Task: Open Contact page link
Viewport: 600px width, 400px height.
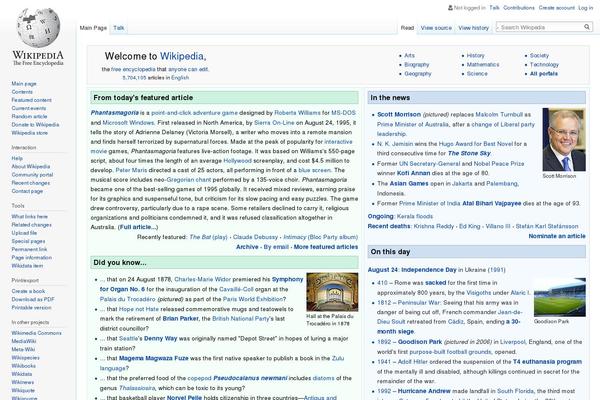Action: click(x=27, y=191)
